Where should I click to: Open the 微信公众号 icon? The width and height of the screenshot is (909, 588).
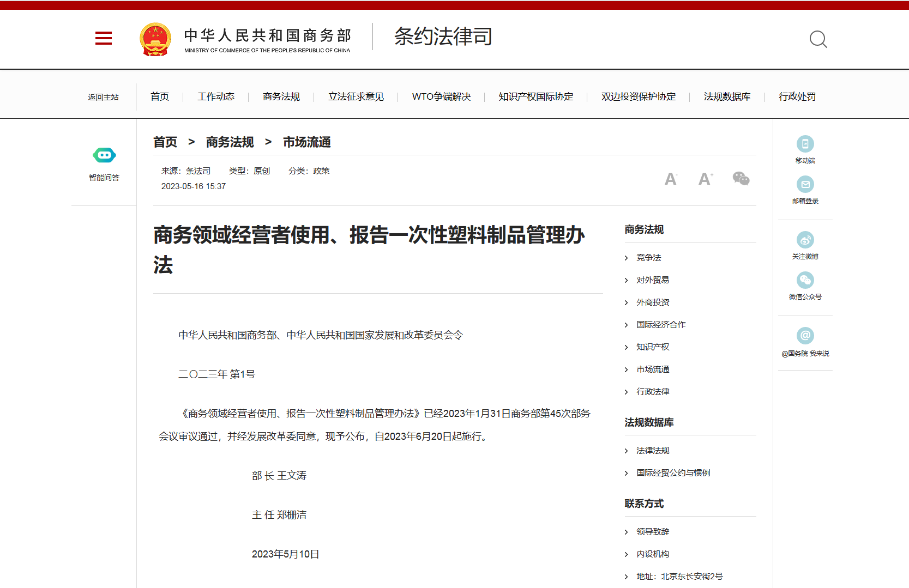coord(805,280)
